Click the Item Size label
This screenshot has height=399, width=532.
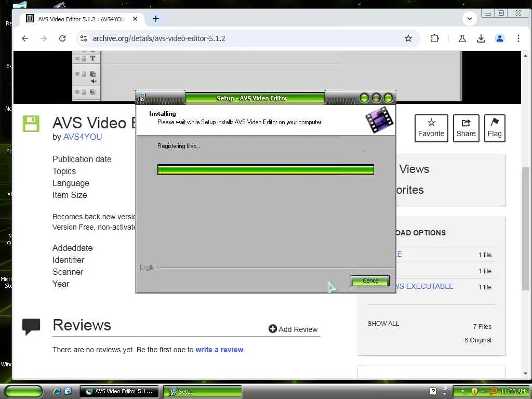tap(70, 195)
